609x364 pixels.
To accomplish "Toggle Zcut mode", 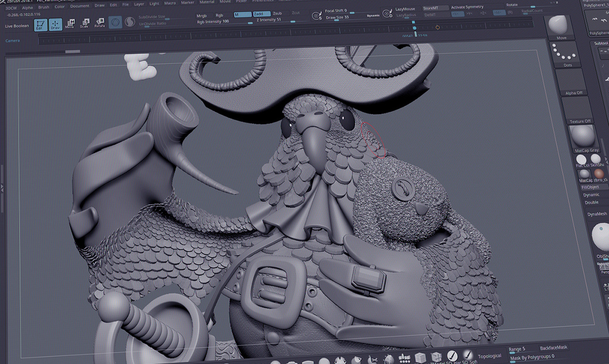I will pyautogui.click(x=296, y=13).
